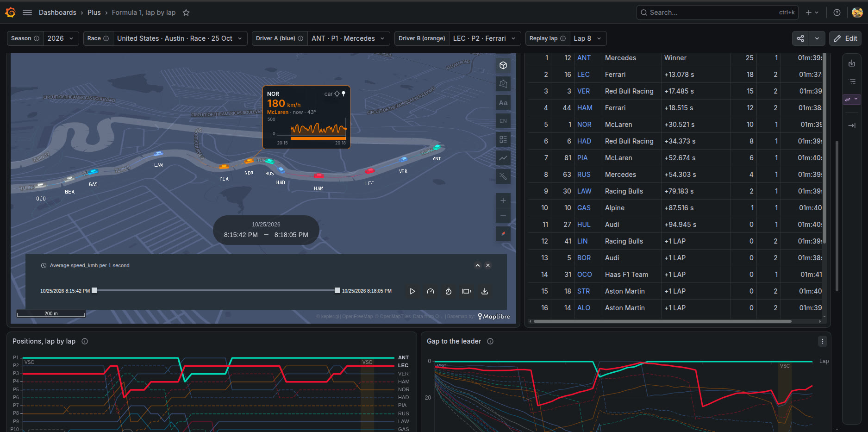Image resolution: width=868 pixels, height=432 pixels.
Task: Open the NOR driver link in results
Action: pyautogui.click(x=584, y=125)
